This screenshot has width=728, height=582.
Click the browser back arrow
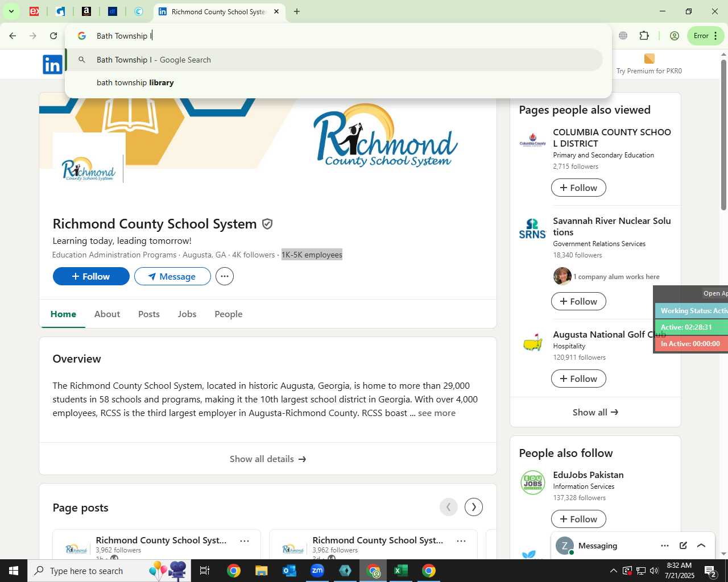pyautogui.click(x=13, y=36)
